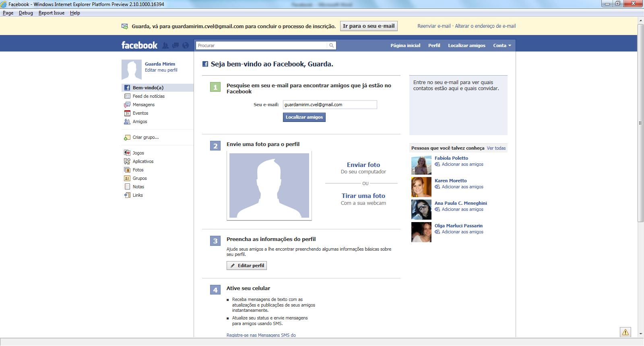Click add-friend icon next to Karen Moretto
This screenshot has width=644, height=346.
click(438, 187)
